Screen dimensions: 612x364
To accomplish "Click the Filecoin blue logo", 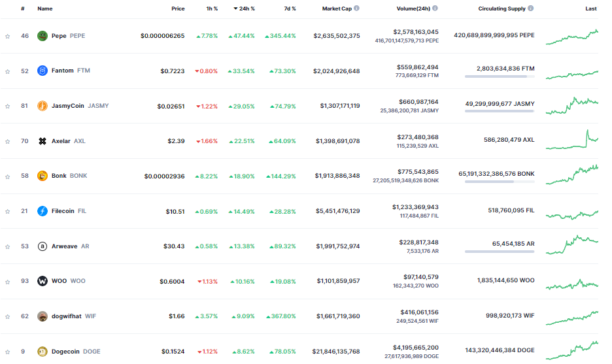I will point(42,211).
